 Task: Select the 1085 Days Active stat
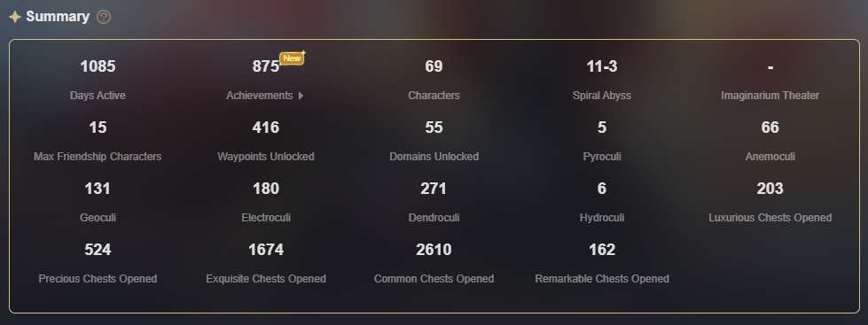point(98,80)
